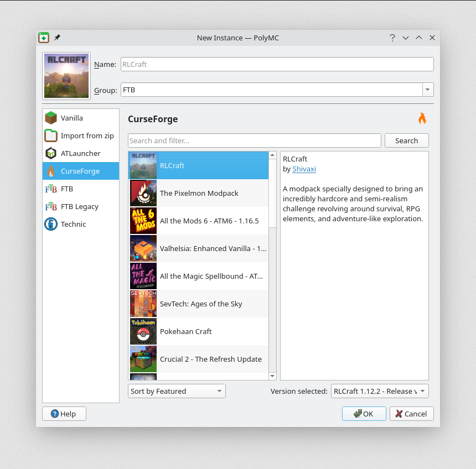Click the pin icon in title bar
476x469 pixels.
coord(57,38)
